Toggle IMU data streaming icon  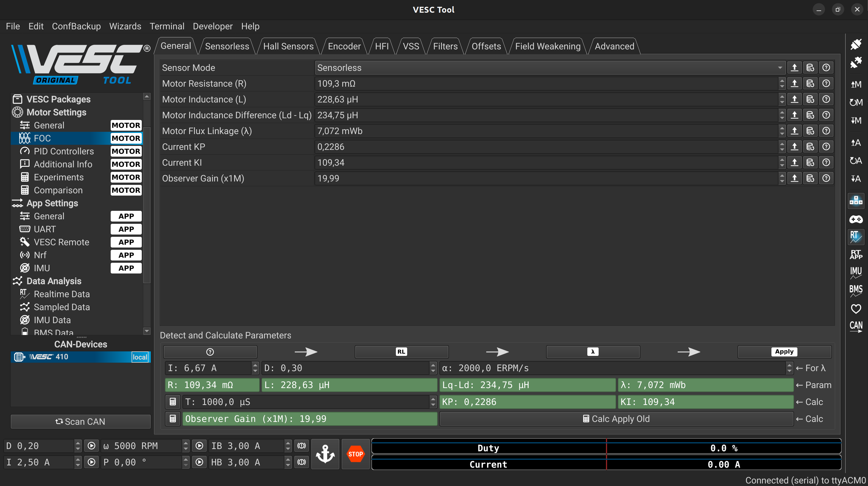tap(856, 273)
